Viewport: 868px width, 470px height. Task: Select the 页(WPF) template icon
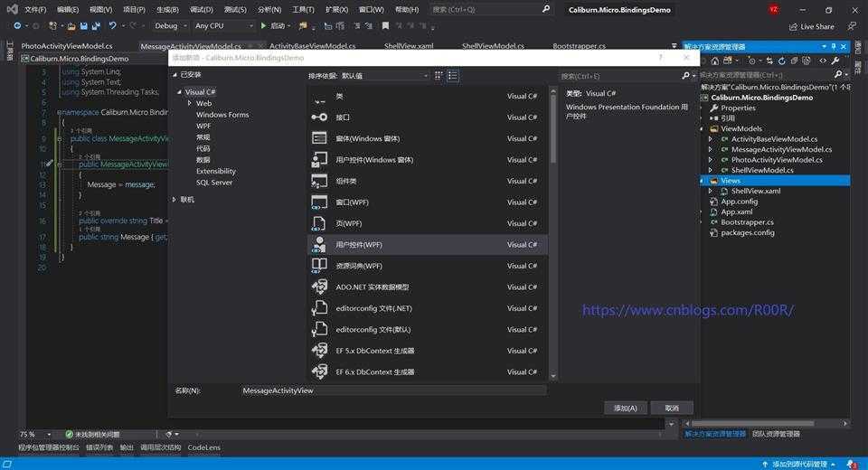319,223
